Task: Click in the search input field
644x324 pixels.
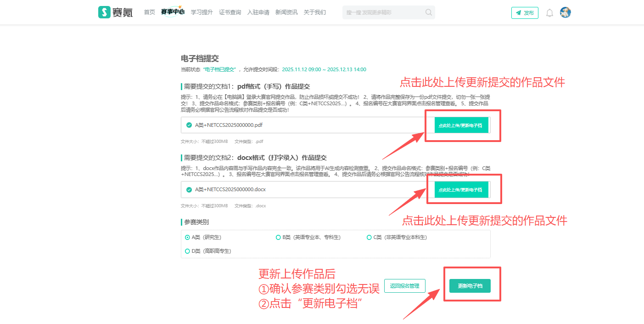Action: (383, 12)
